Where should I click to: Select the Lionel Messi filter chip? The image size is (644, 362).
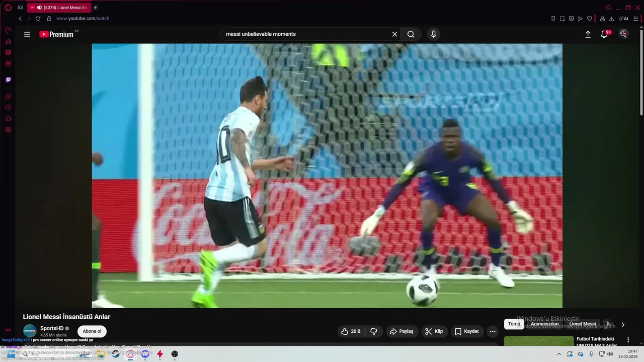[583, 324]
